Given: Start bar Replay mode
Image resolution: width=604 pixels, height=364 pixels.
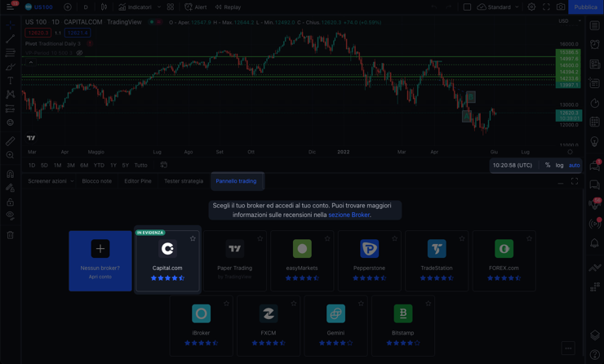Looking at the screenshot, I should point(228,7).
